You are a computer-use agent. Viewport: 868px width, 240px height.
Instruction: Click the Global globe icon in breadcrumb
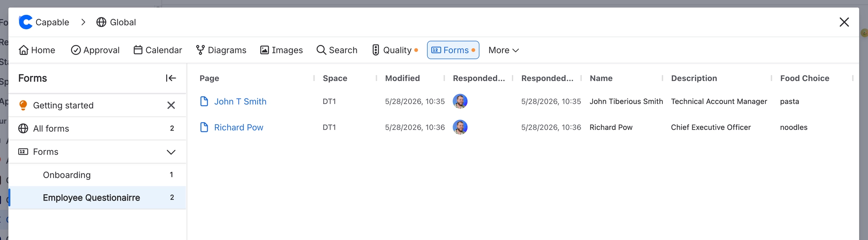tap(101, 22)
